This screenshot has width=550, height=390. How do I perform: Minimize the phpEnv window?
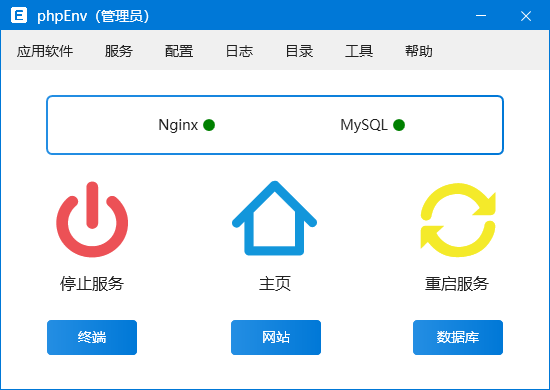click(x=481, y=16)
